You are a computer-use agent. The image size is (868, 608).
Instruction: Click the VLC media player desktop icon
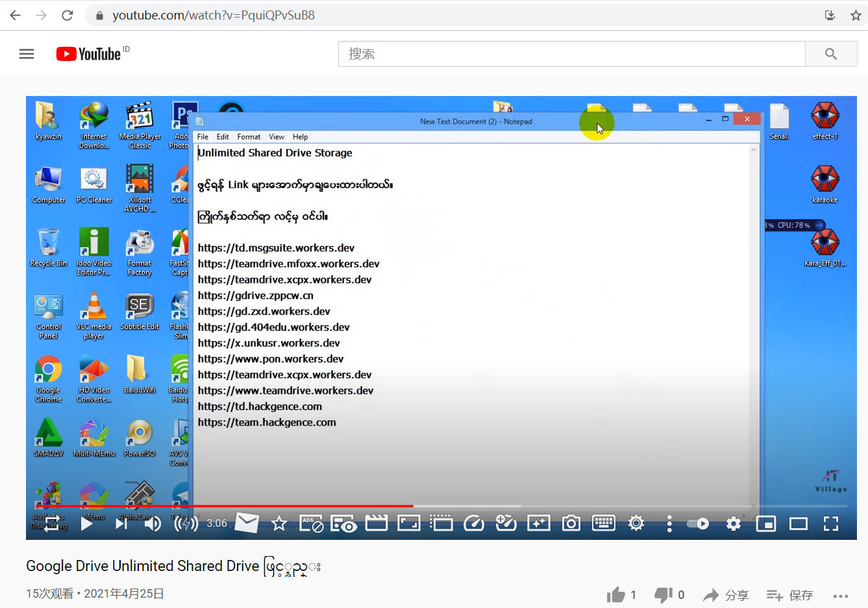coord(93,316)
